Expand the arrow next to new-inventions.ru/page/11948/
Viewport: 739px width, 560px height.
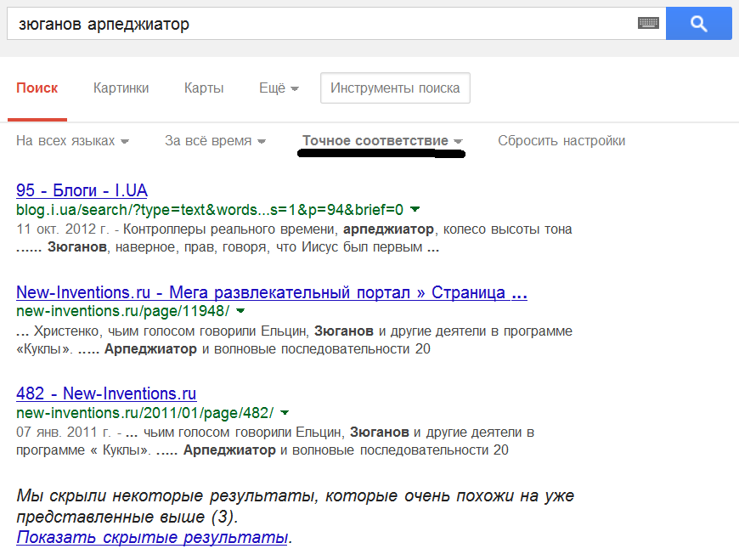coord(240,311)
